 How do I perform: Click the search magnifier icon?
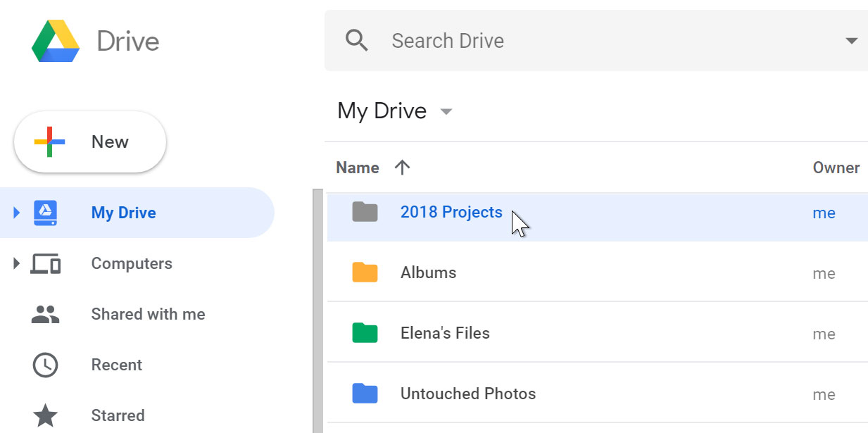pos(357,40)
